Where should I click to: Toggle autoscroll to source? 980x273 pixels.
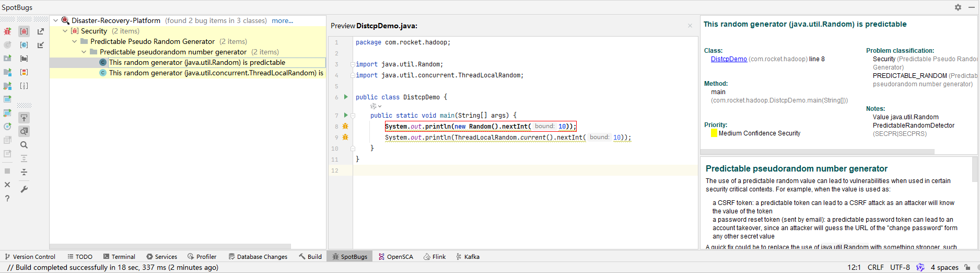tap(24, 118)
